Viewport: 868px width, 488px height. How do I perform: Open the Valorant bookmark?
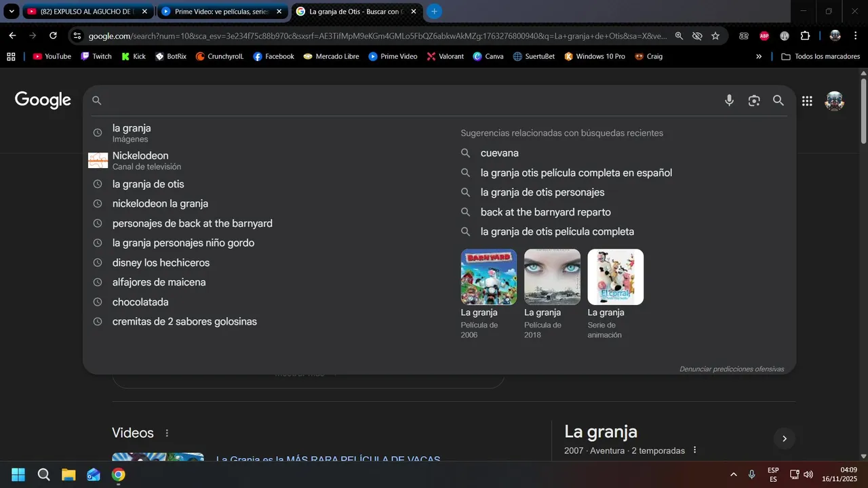(x=445, y=56)
